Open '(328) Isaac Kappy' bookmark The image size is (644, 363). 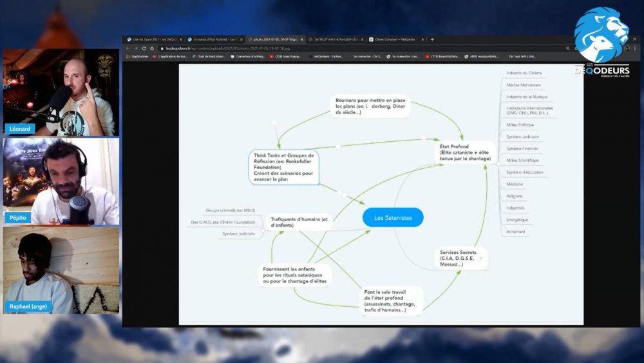coord(285,56)
